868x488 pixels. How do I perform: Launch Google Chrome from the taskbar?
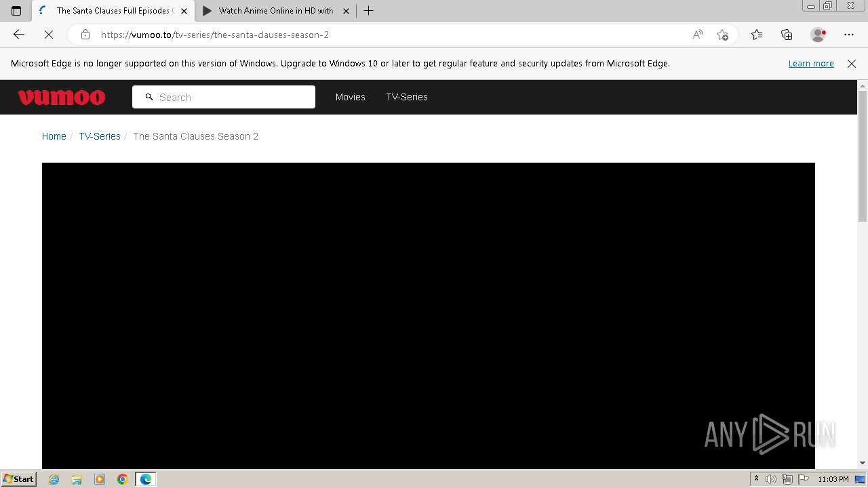point(123,479)
